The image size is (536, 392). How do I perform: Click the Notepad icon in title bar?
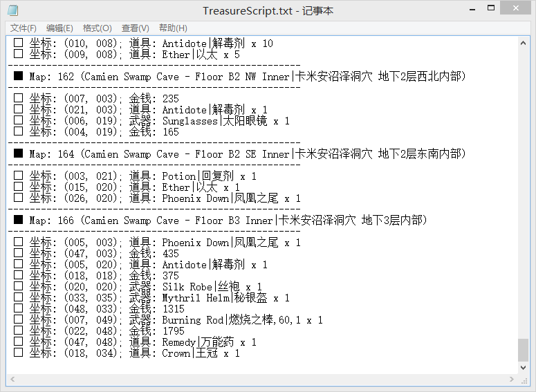click(13, 10)
